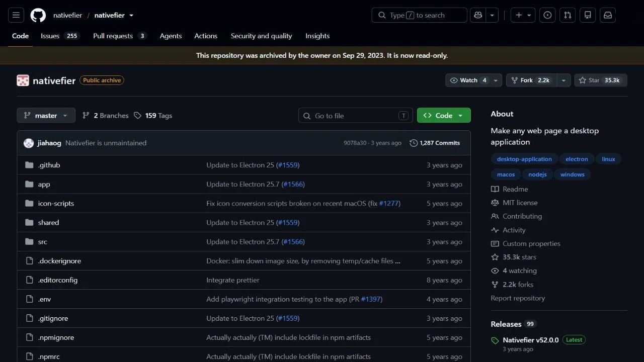Go to GitHub homepage via Octocat logo
This screenshot has width=644, height=362.
(x=38, y=15)
